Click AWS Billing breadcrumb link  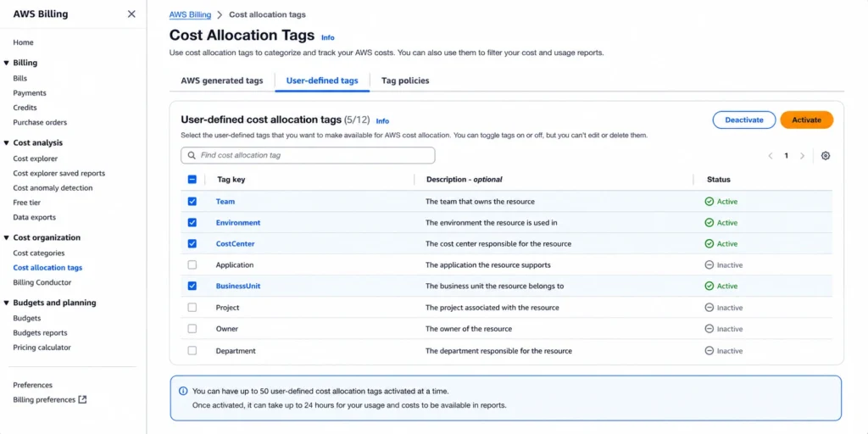pyautogui.click(x=190, y=14)
